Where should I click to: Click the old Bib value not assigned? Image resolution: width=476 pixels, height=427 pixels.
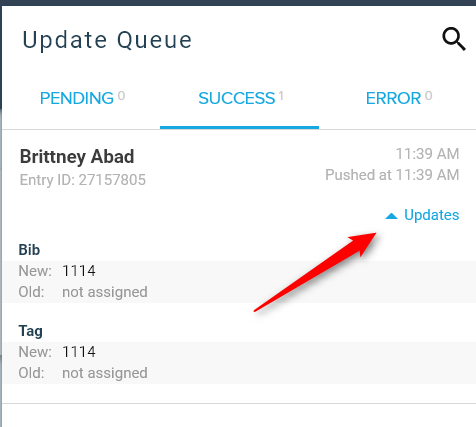coord(105,292)
